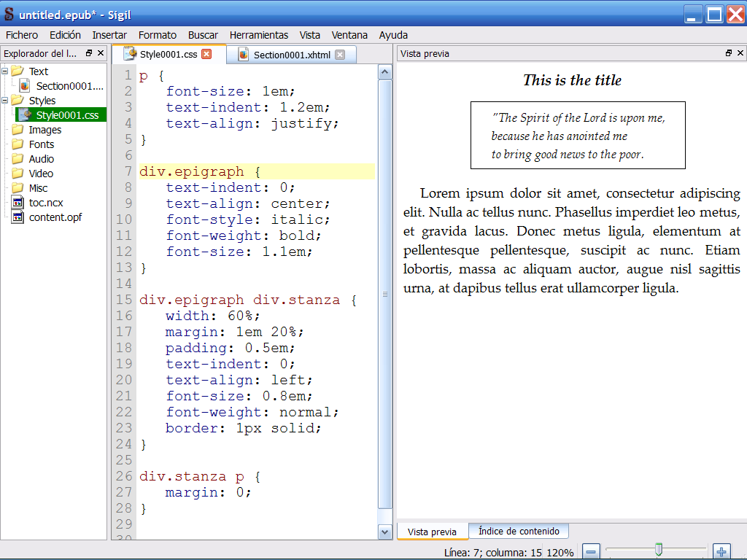Viewport: 747px width, 560px height.
Task: Open the Insertar menu
Action: click(109, 35)
